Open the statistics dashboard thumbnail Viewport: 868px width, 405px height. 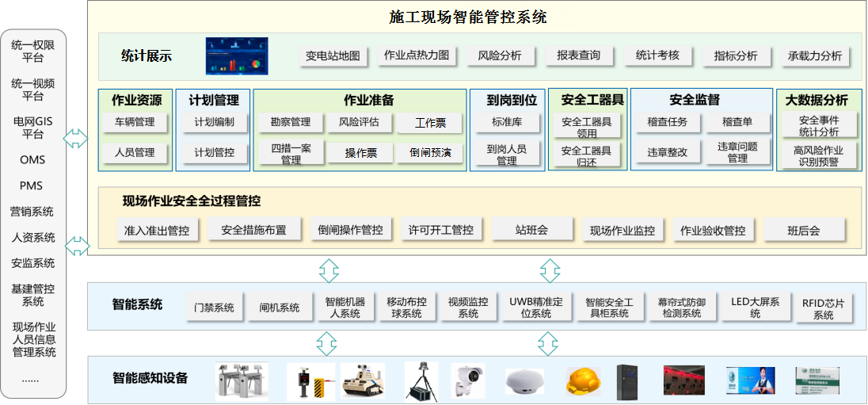[x=237, y=56]
